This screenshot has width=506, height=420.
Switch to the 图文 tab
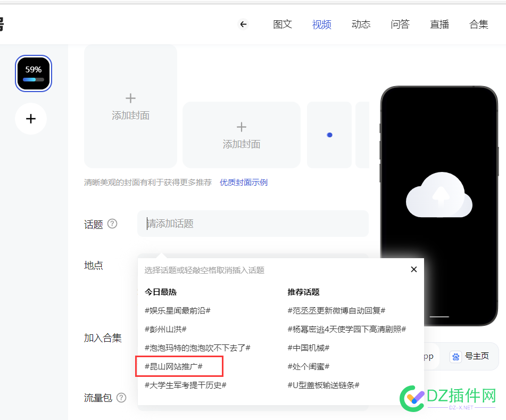click(282, 24)
